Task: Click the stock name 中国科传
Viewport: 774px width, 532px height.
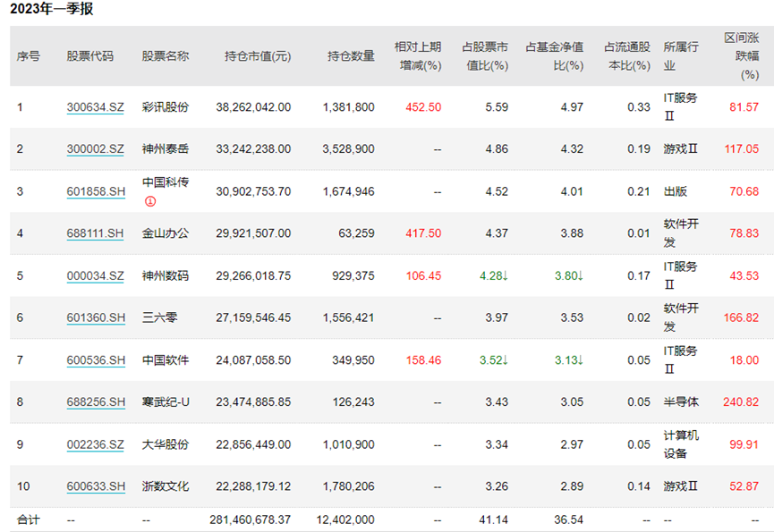Action: click(166, 182)
